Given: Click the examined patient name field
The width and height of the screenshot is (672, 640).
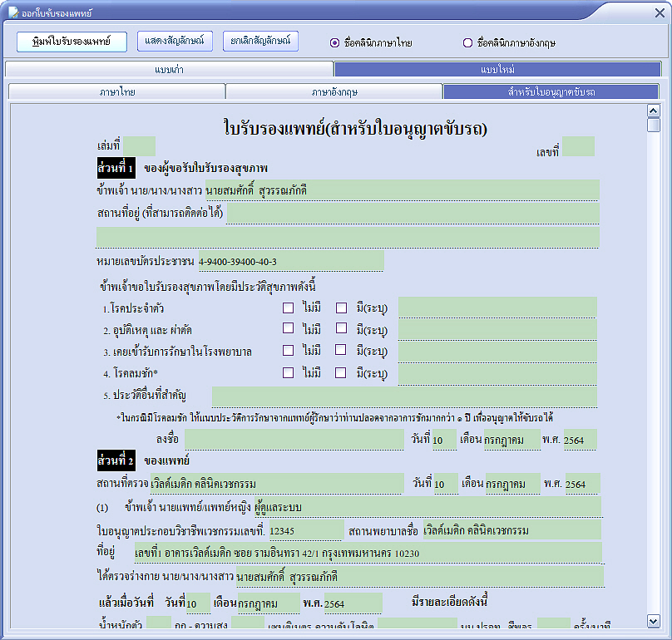Looking at the screenshot, I should (x=420, y=576).
